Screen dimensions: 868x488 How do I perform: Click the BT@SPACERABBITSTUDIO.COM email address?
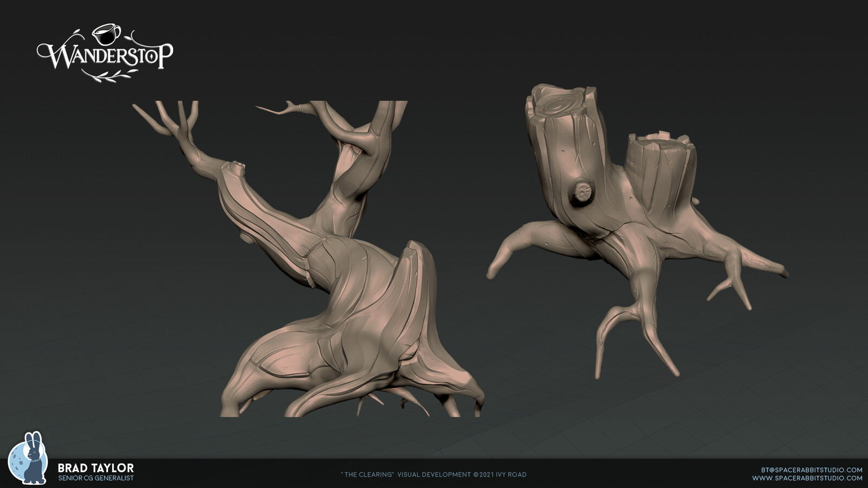[x=812, y=470]
